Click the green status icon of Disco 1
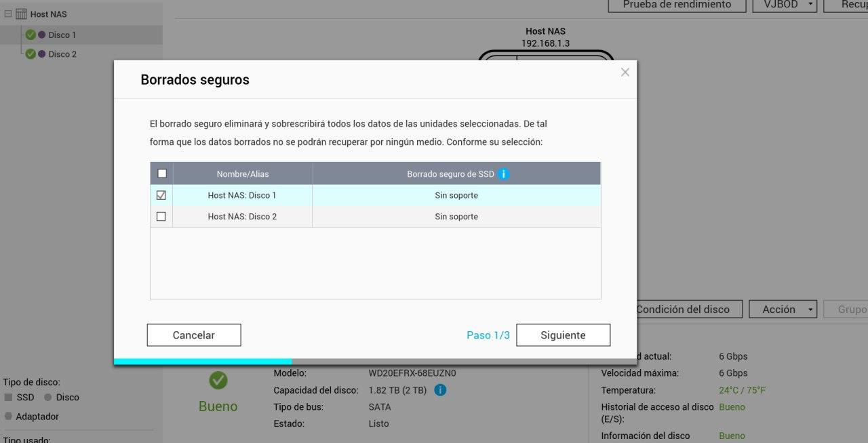This screenshot has height=443, width=868. tap(31, 35)
